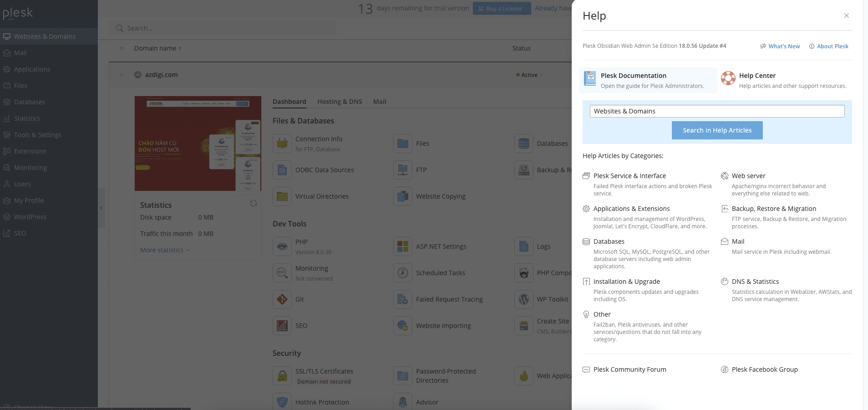Open the Git tool icon
Viewport: 868px width, 410px height.
282,299
